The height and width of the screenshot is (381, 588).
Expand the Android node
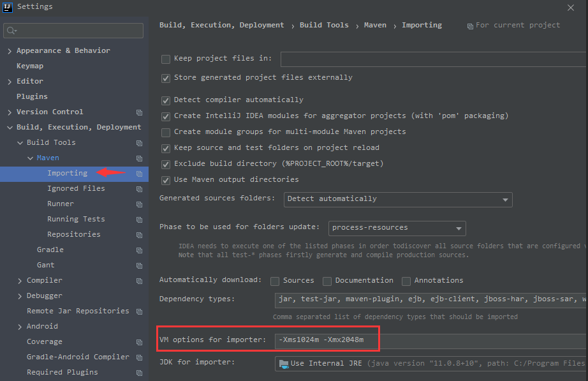(x=20, y=327)
